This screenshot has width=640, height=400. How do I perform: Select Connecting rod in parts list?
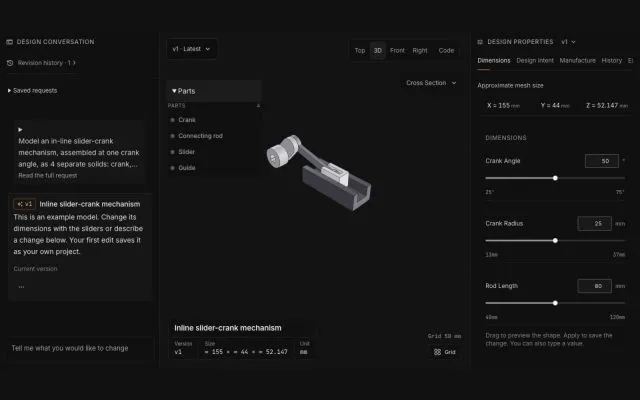click(200, 136)
